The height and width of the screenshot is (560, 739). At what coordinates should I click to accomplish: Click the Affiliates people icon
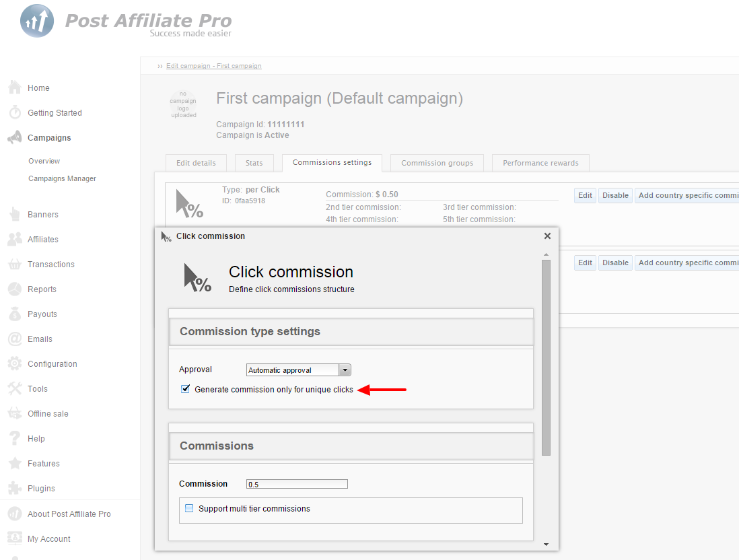15,239
